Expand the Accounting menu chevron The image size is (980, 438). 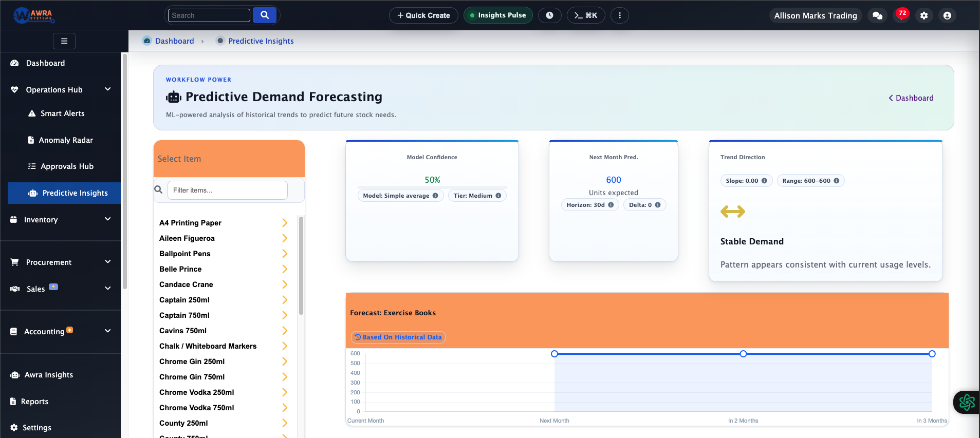click(x=108, y=331)
